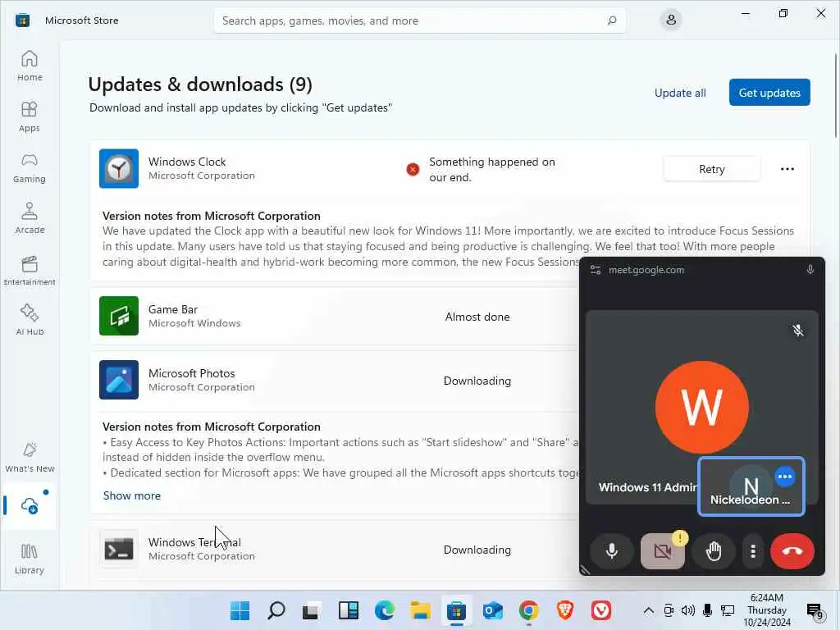This screenshot has height=630, width=840.
Task: Click the orange W participant avatar
Action: tap(702, 407)
